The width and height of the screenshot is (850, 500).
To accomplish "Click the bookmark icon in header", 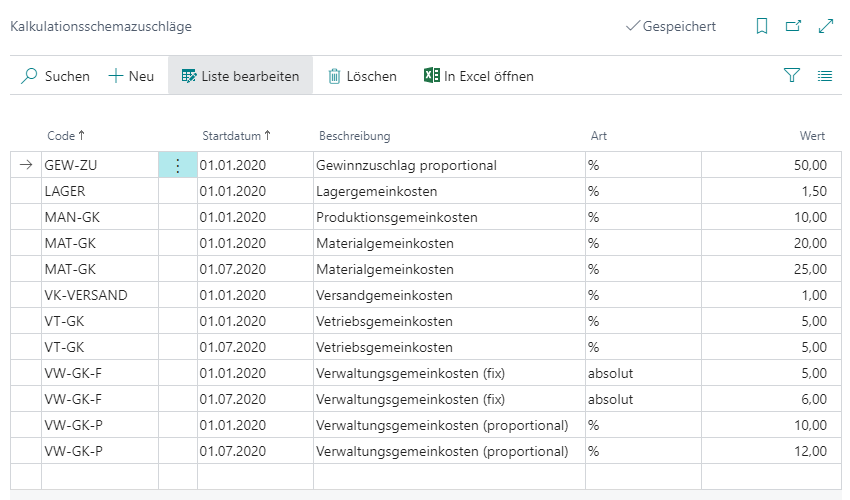I will point(762,26).
